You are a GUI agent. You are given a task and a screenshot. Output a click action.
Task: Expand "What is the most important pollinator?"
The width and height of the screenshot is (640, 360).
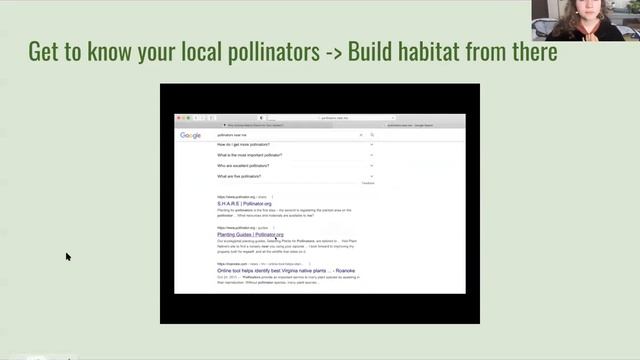(296, 155)
